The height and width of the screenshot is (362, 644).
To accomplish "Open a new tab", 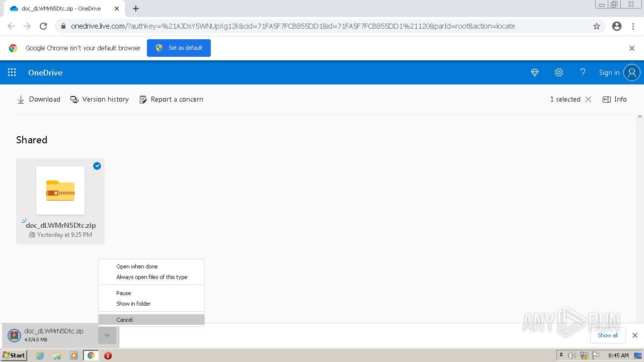I will pos(136,9).
